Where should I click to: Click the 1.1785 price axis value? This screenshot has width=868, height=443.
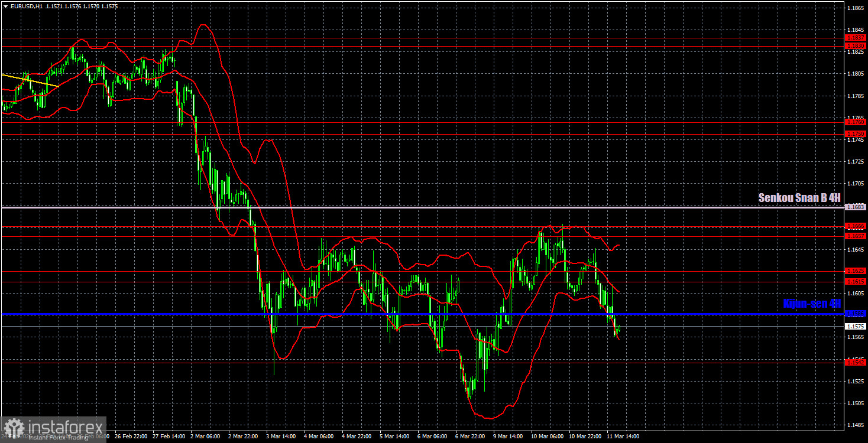click(x=856, y=96)
